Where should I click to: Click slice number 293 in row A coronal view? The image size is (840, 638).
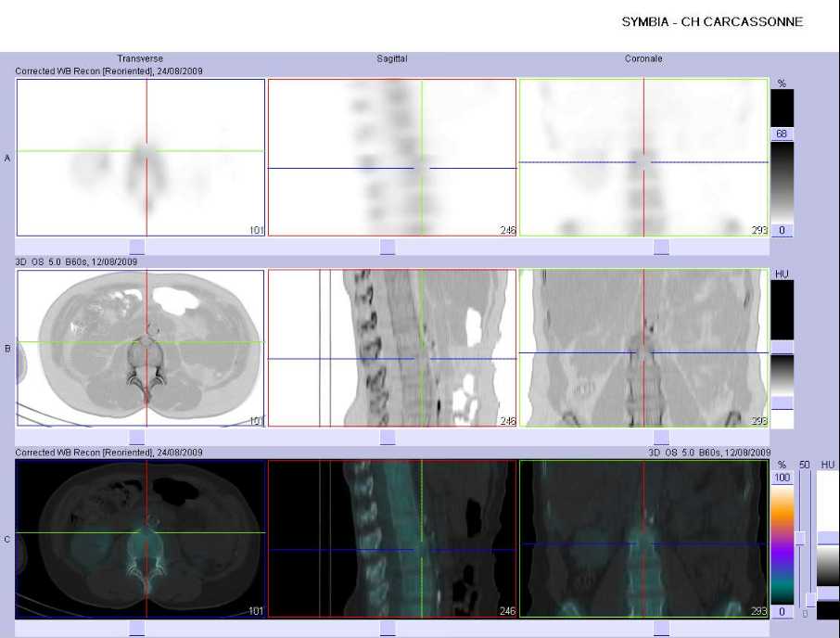[x=759, y=230]
